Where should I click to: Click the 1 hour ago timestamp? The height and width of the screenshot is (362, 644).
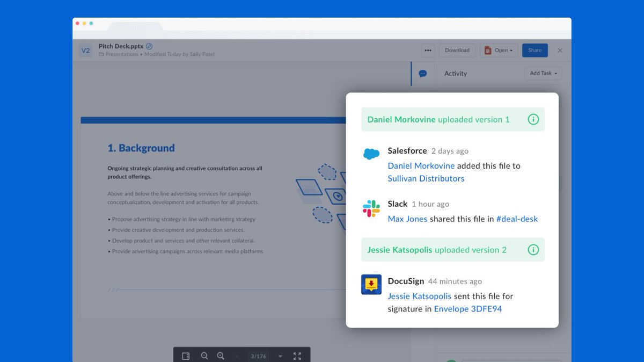click(x=430, y=204)
